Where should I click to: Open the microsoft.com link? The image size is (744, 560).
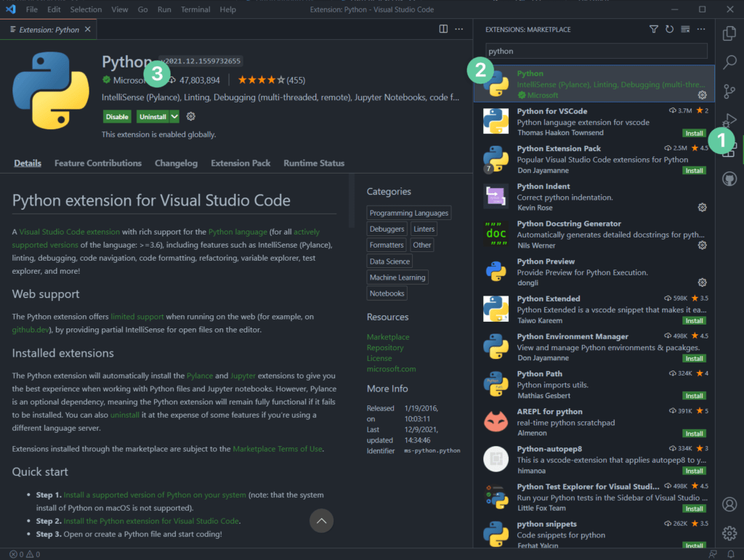[391, 369]
